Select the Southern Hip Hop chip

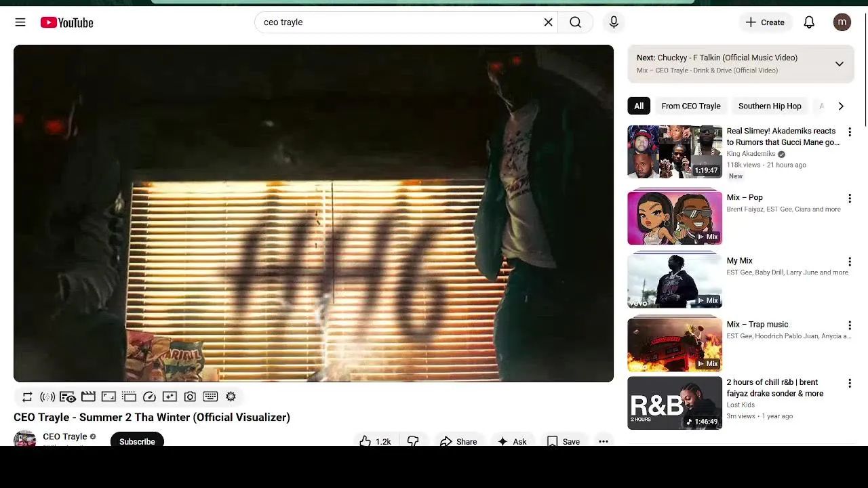pyautogui.click(x=770, y=106)
